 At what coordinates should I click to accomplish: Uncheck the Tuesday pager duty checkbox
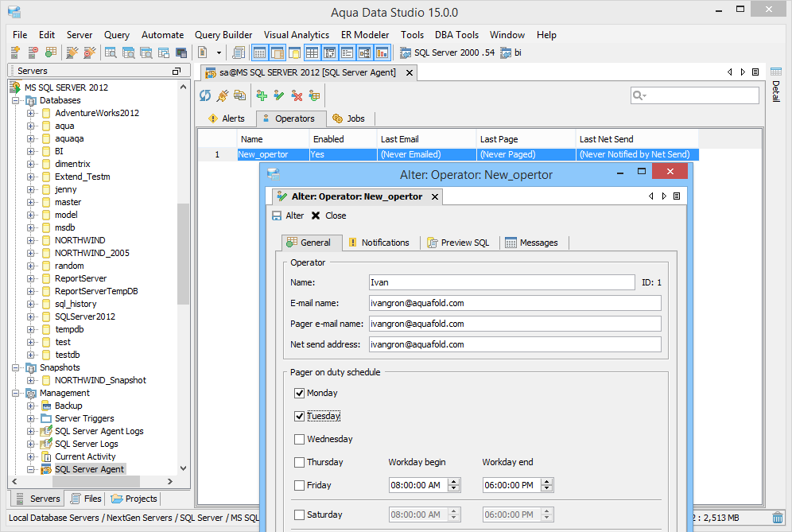point(300,417)
